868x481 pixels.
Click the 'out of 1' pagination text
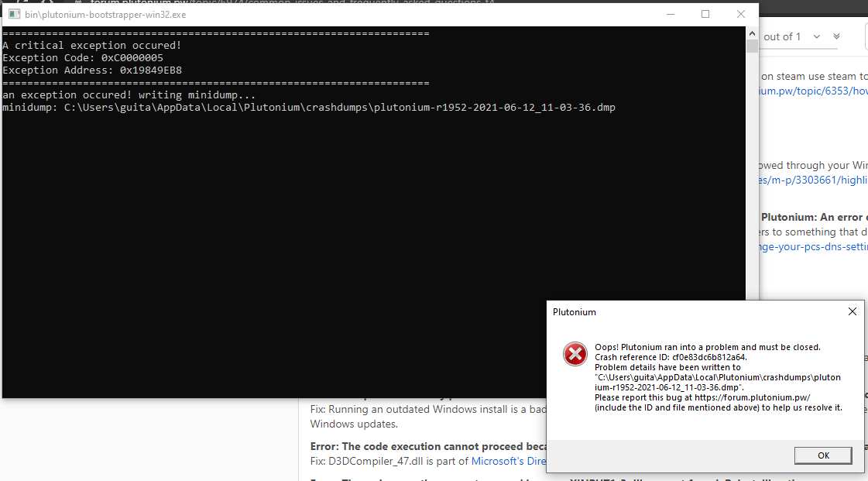(x=782, y=36)
